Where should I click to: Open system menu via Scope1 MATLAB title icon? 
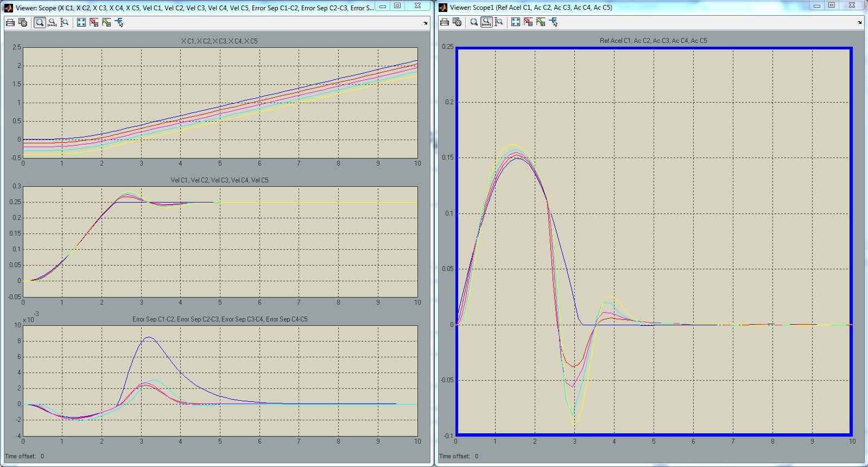(443, 8)
